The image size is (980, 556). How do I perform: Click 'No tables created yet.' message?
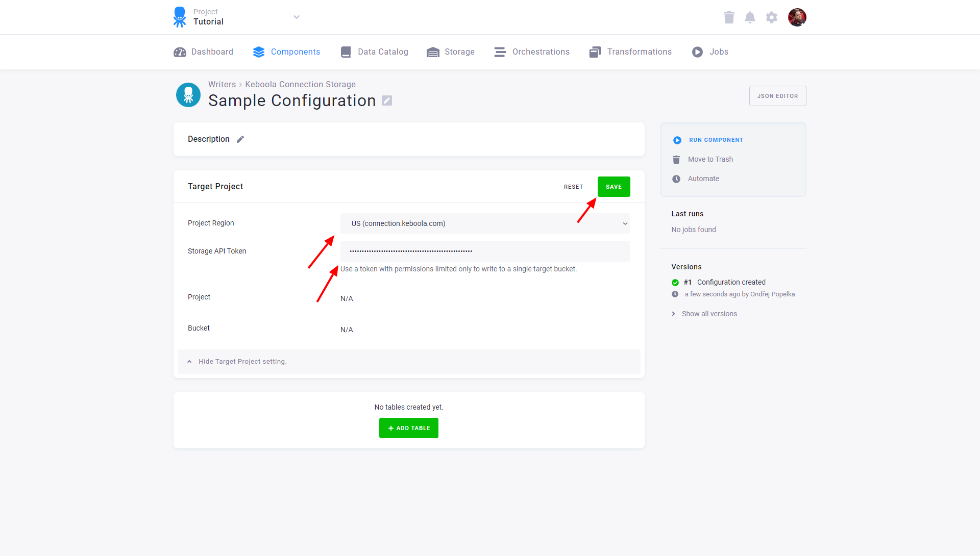click(409, 408)
